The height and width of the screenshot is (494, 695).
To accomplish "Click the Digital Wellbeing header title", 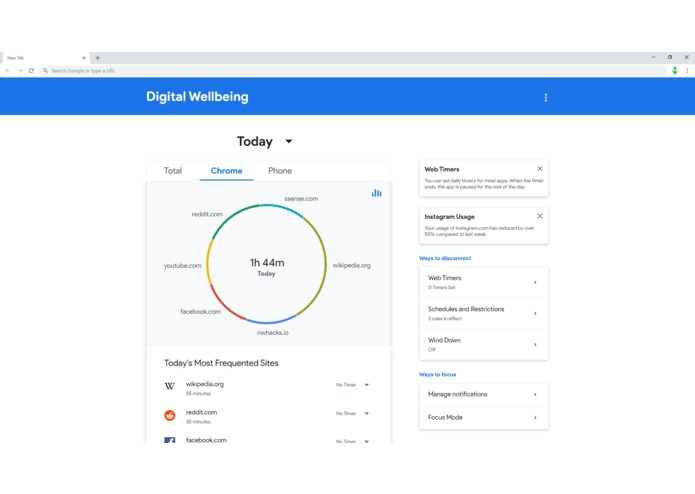I will pos(197,97).
